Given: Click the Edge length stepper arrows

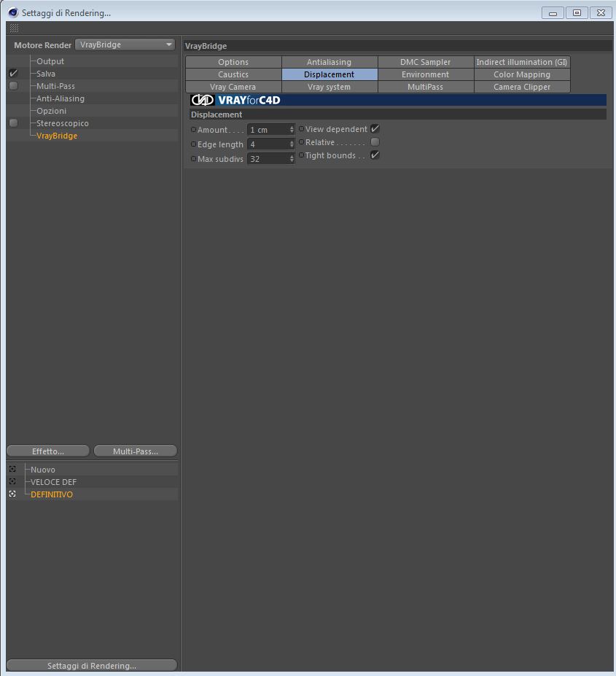Looking at the screenshot, I should pos(292,144).
